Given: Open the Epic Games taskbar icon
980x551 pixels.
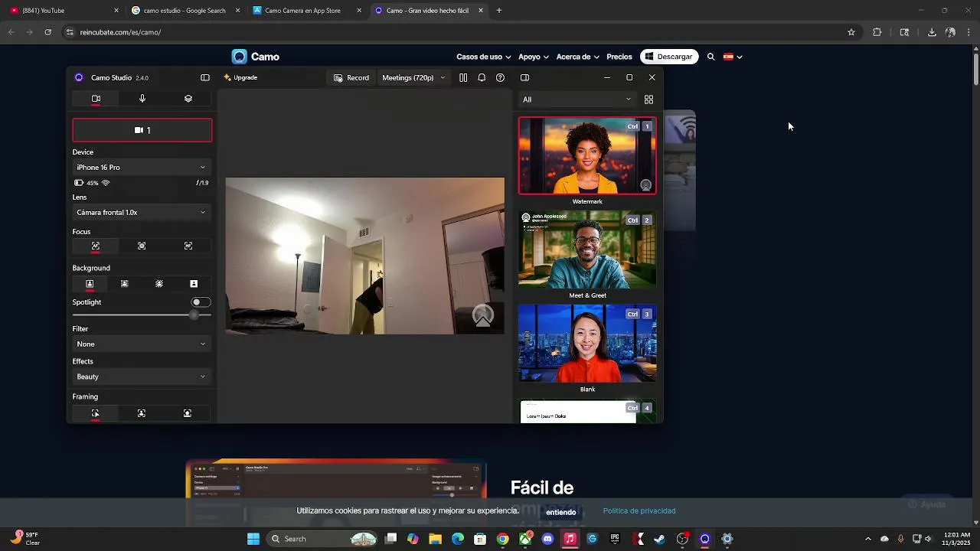Looking at the screenshot, I should [615, 539].
